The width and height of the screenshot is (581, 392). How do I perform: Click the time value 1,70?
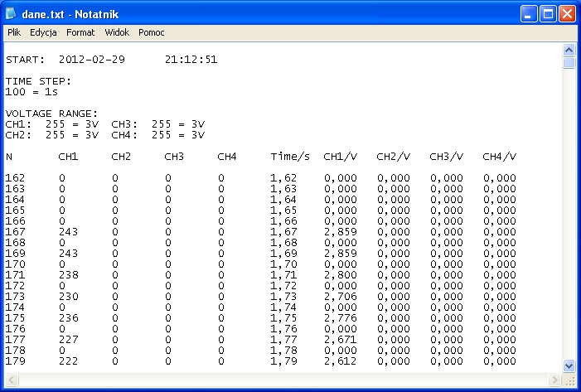283,264
